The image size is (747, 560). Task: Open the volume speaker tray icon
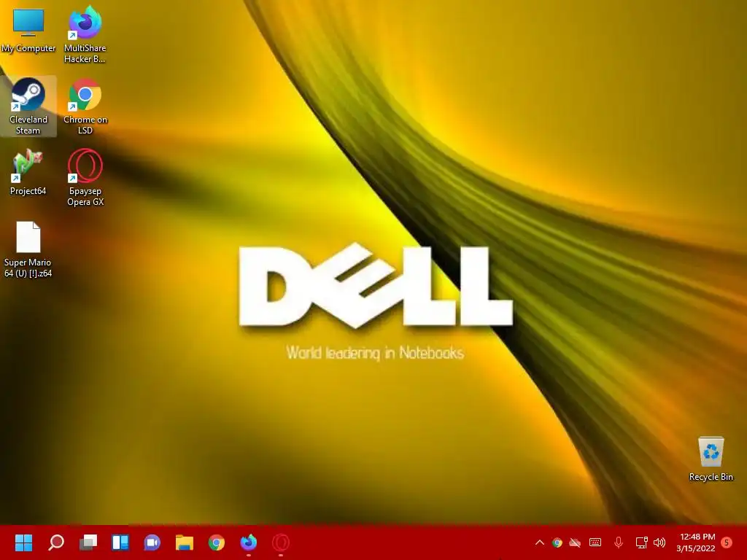[659, 542]
